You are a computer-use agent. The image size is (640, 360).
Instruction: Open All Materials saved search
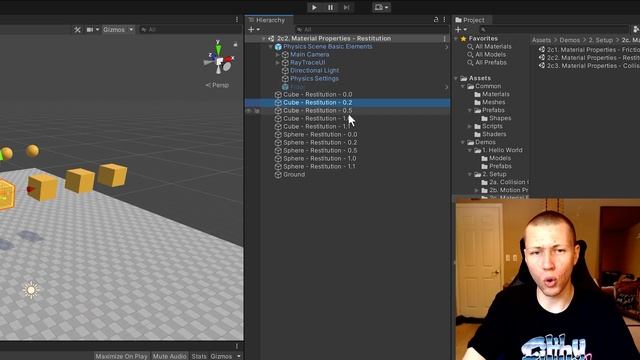[493, 47]
